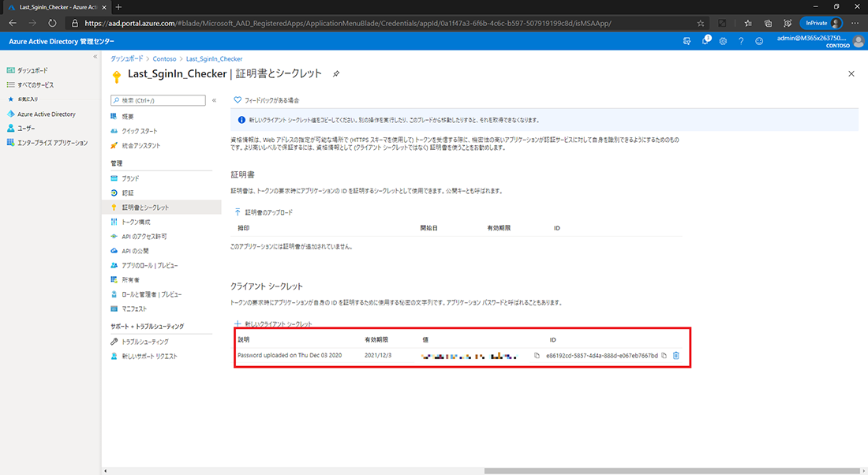Viewport: 868px width, 475px height.
Task: Delete the client secret with trash icon
Action: point(676,356)
